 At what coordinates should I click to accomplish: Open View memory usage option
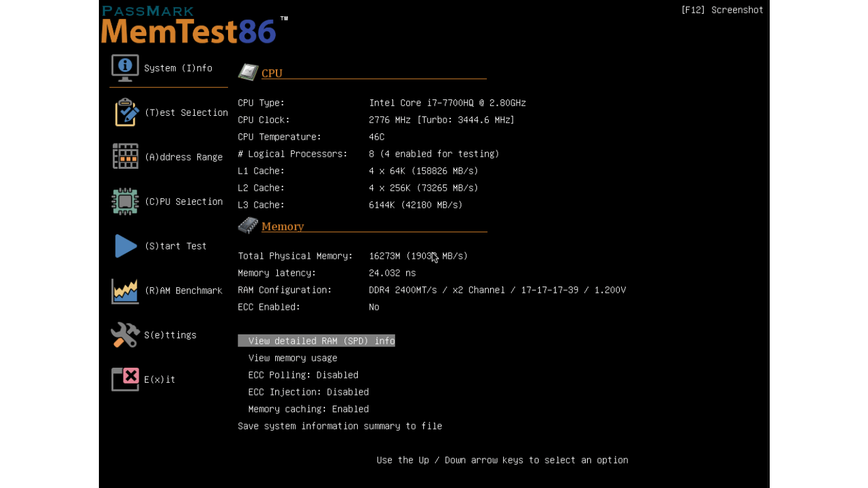[293, 358]
